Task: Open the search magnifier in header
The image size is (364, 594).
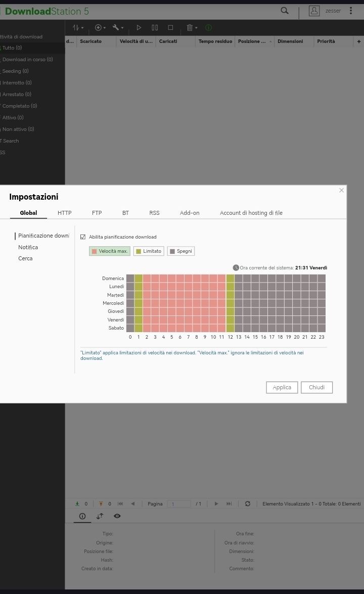Action: tap(285, 11)
